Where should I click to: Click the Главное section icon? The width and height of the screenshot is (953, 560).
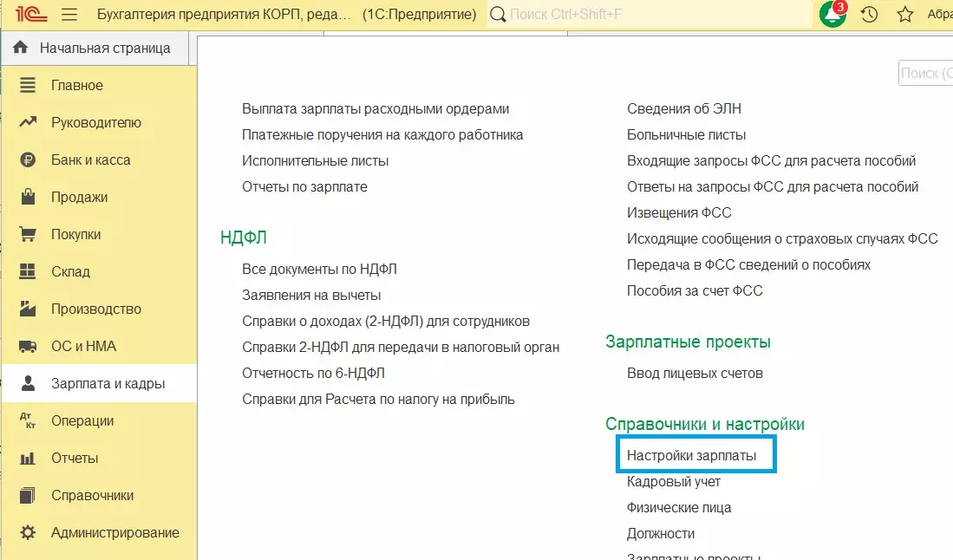(x=28, y=85)
